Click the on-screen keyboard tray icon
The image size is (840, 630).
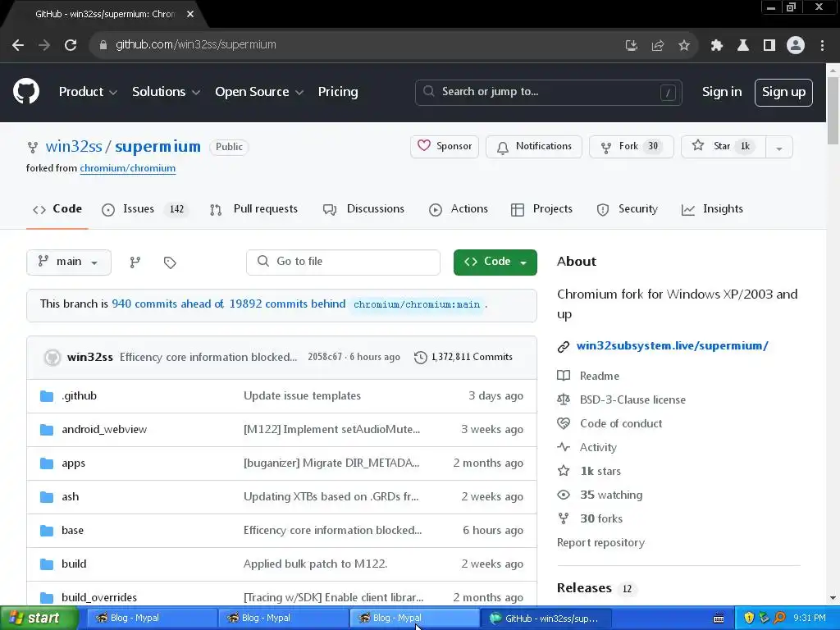[x=719, y=619]
